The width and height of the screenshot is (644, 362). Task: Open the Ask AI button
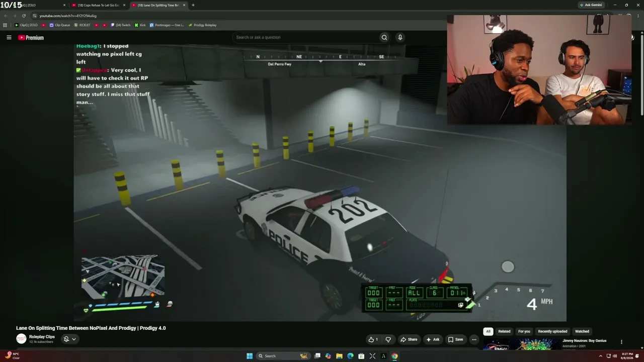coord(433,339)
